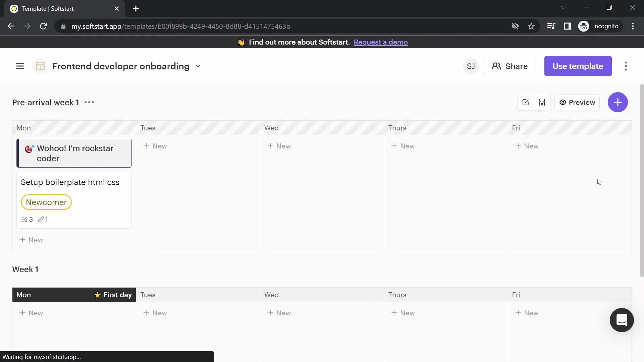This screenshot has width=644, height=362.
Task: Expand the Frontend developer onboarding dropdown
Action: (197, 66)
